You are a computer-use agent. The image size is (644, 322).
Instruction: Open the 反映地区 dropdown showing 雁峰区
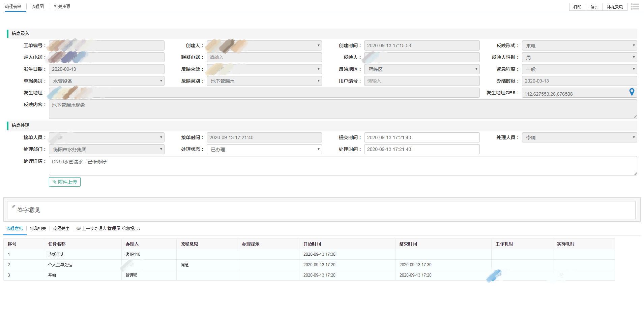point(421,69)
